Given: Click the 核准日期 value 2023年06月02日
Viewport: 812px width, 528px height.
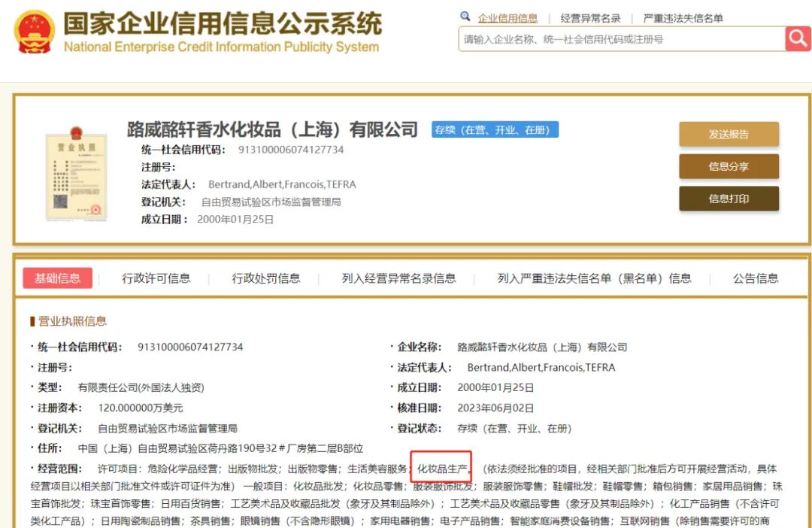Looking at the screenshot, I should click(495, 408).
